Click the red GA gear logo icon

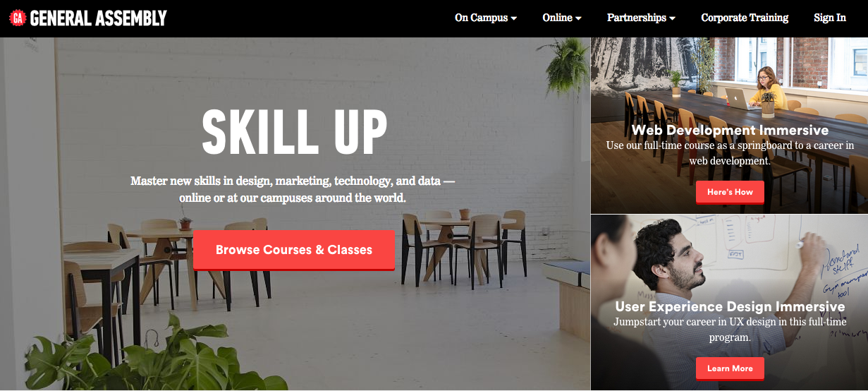(18, 18)
